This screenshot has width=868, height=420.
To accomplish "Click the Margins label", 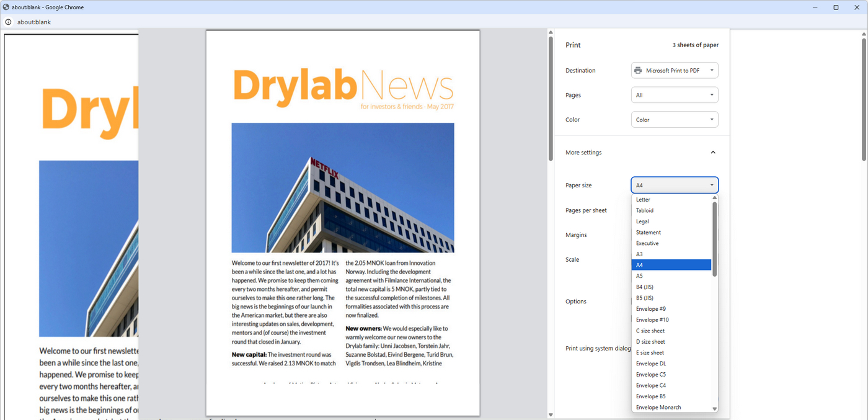I will pos(576,235).
